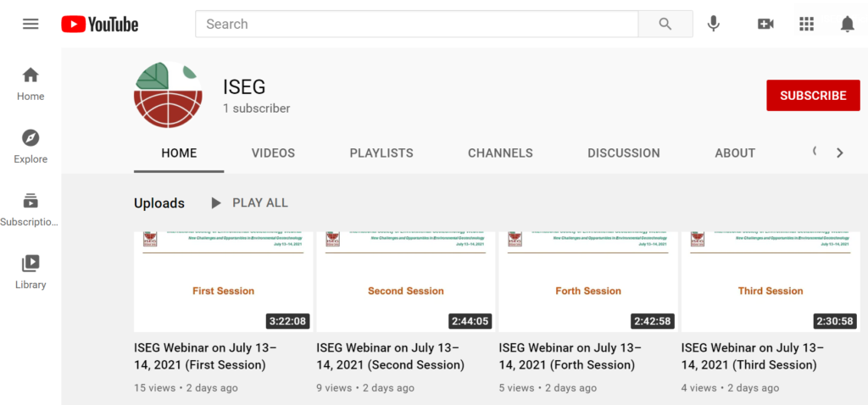Open the hamburger guide menu
Image resolution: width=868 pixels, height=405 pixels.
(x=31, y=25)
